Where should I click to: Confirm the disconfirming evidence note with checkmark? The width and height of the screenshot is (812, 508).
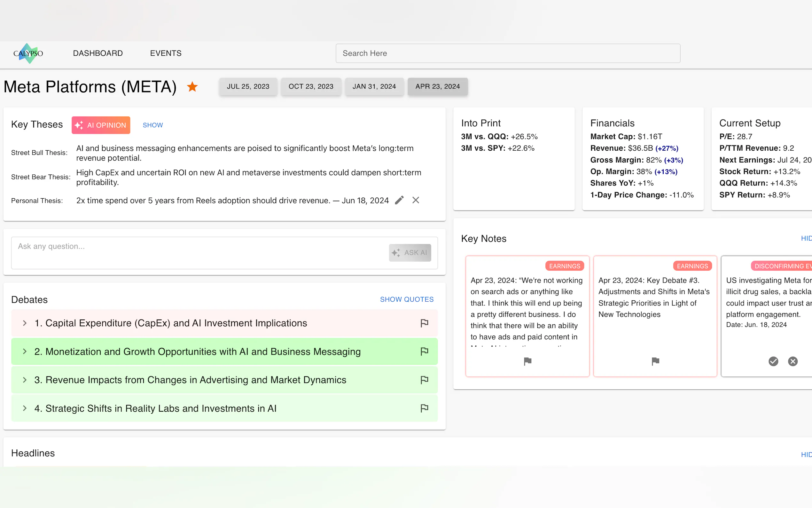tap(773, 361)
